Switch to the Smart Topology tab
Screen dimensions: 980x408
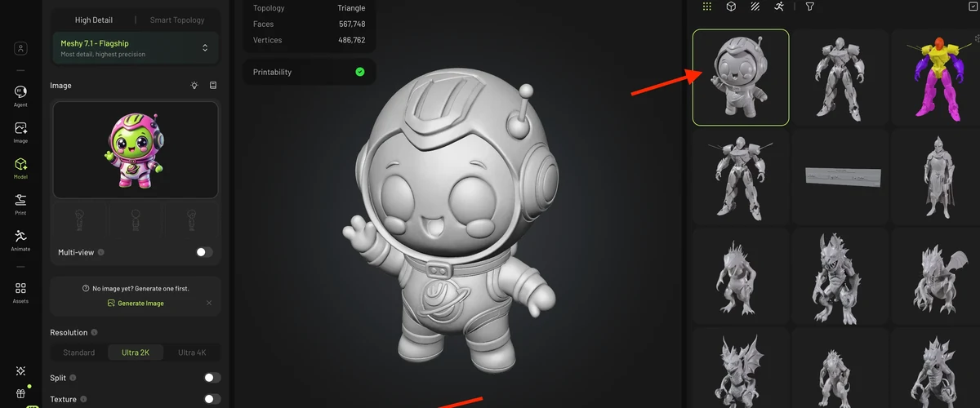(177, 20)
